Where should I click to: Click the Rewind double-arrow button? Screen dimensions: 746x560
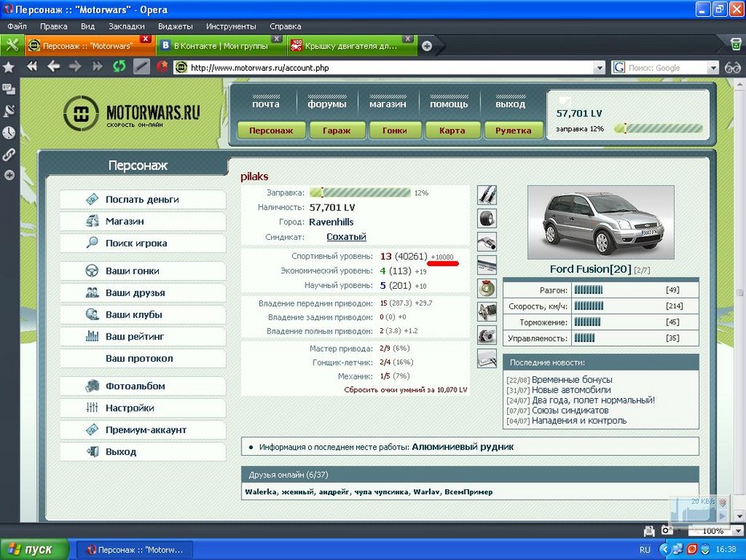pos(32,67)
